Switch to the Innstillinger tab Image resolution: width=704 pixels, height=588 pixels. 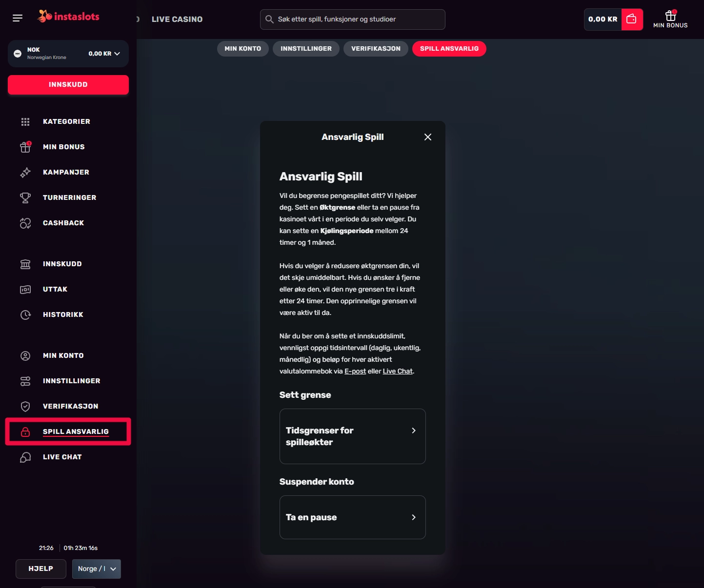point(306,49)
